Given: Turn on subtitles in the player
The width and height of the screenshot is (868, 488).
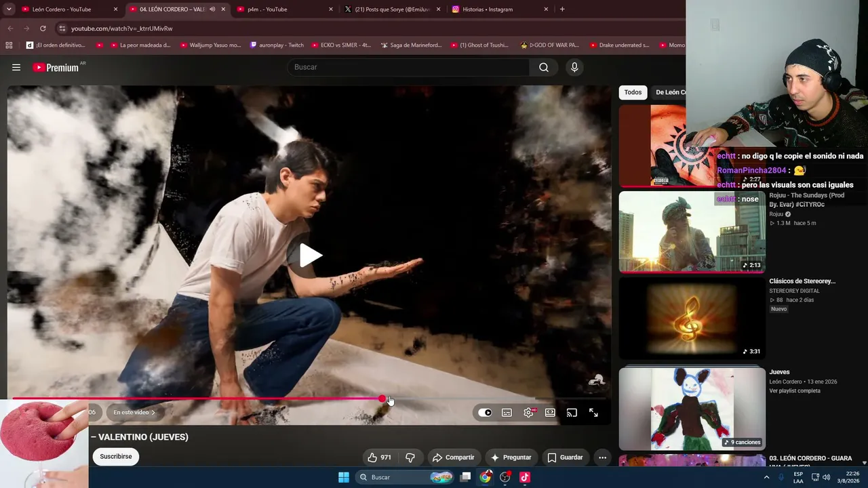Looking at the screenshot, I should point(507,412).
